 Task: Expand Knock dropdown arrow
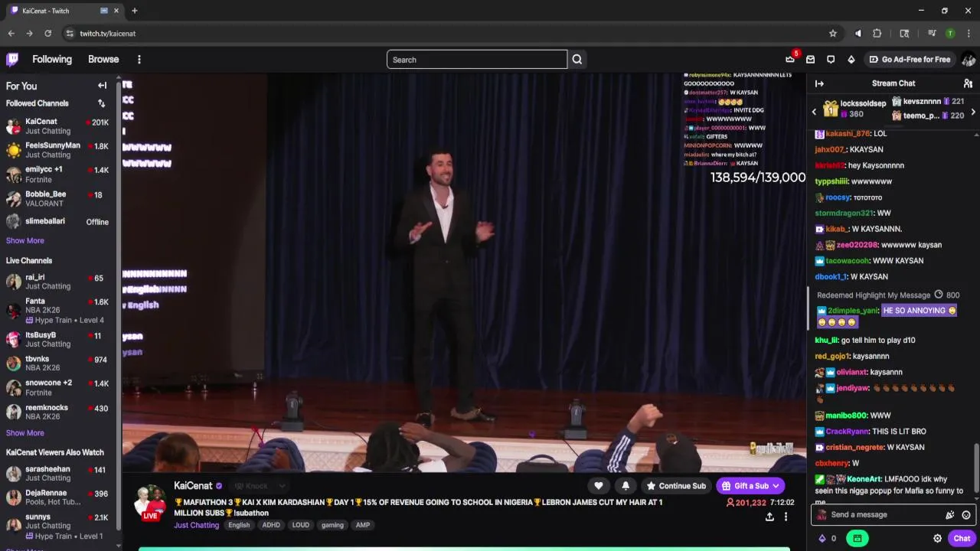(282, 486)
